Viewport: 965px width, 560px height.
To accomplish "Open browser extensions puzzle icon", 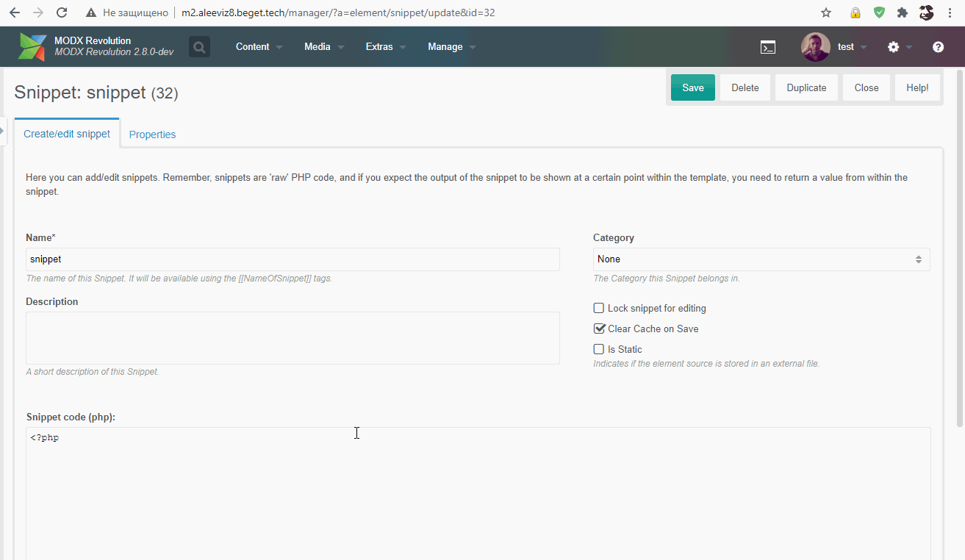I will (x=903, y=12).
